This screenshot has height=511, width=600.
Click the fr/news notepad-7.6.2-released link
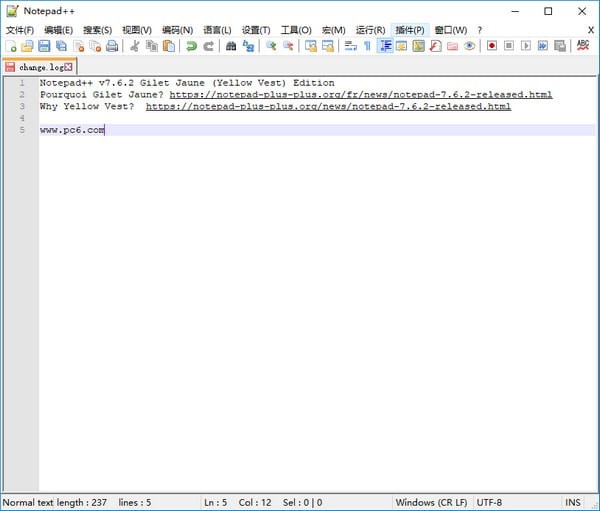coord(360,95)
